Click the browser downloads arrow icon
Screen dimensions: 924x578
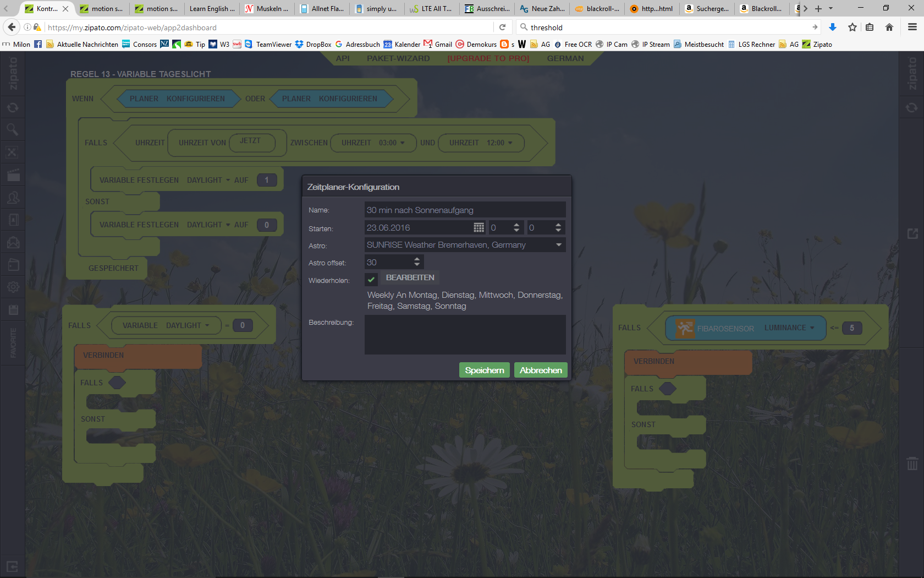point(833,28)
